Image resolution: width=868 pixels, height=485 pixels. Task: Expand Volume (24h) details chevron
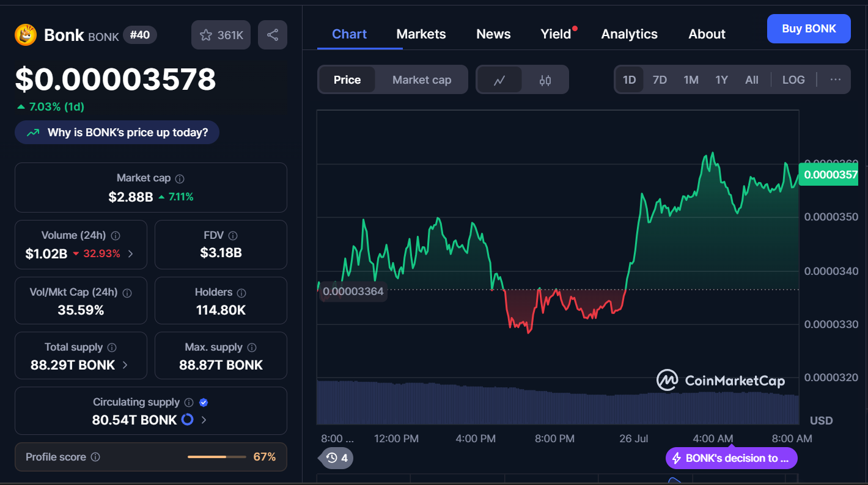click(x=130, y=253)
